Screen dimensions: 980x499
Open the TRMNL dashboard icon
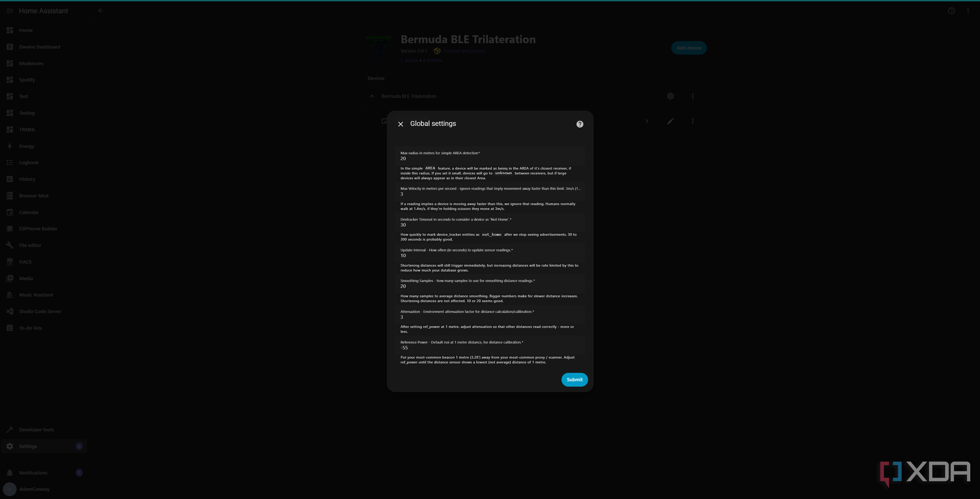(10, 129)
